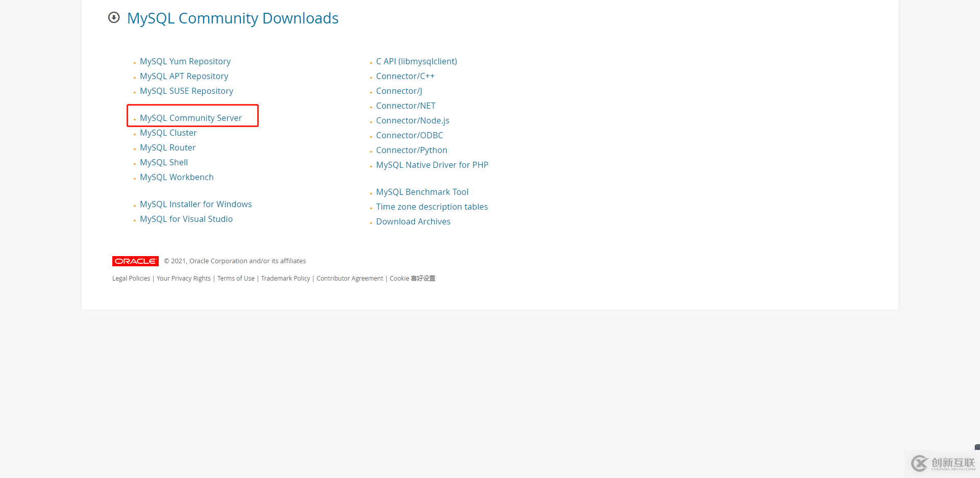The width and height of the screenshot is (980, 478).
Task: Open the MySQL Shell link
Action: (x=164, y=162)
